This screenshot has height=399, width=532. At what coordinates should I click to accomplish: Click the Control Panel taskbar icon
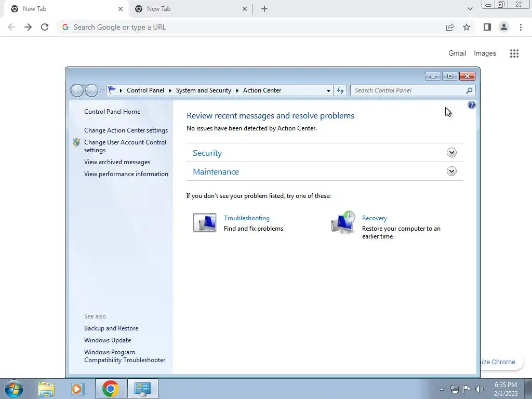142,389
